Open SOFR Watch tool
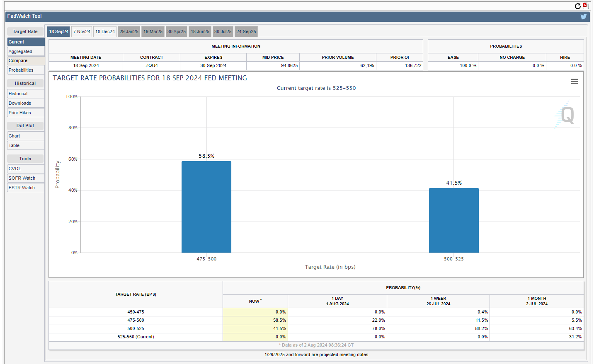The width and height of the screenshot is (594, 364). pyautogui.click(x=25, y=178)
